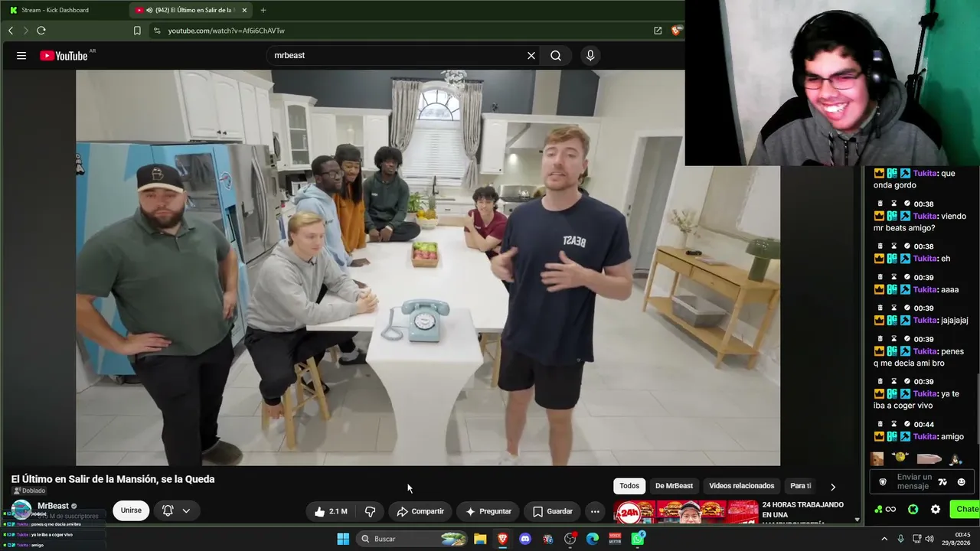Open chat settings gear

click(936, 509)
